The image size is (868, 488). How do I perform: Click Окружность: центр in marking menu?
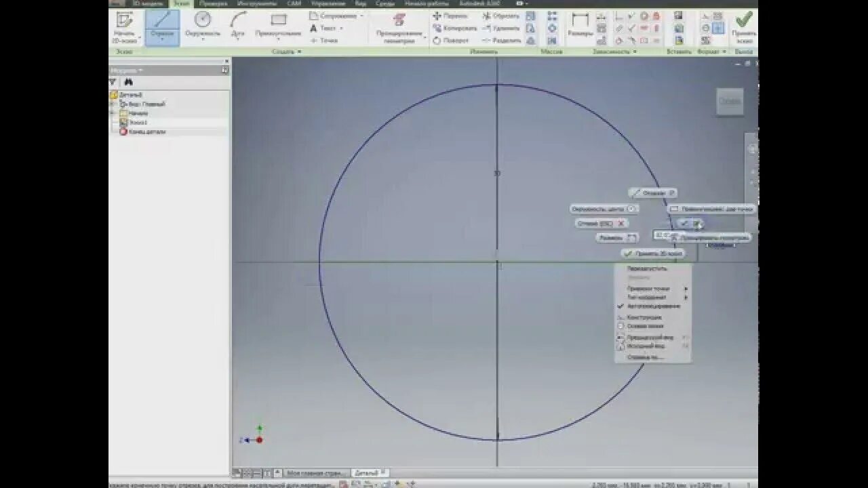[x=604, y=209]
